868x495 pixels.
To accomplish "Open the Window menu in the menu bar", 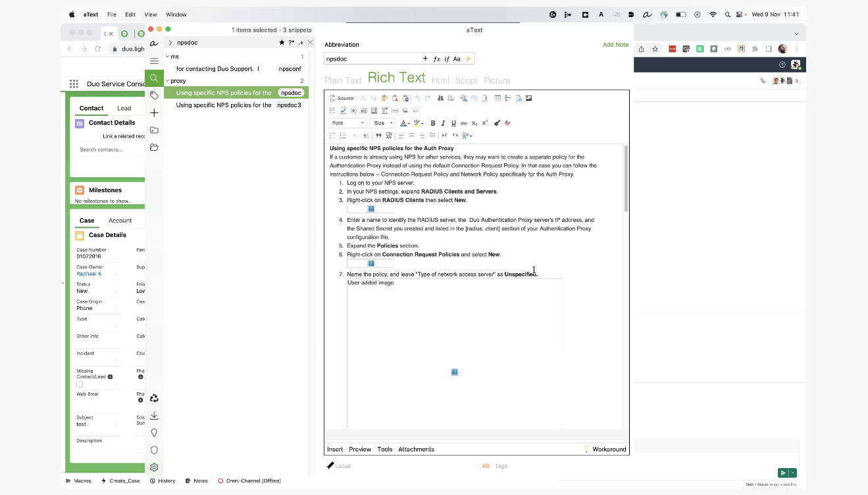I will point(176,14).
